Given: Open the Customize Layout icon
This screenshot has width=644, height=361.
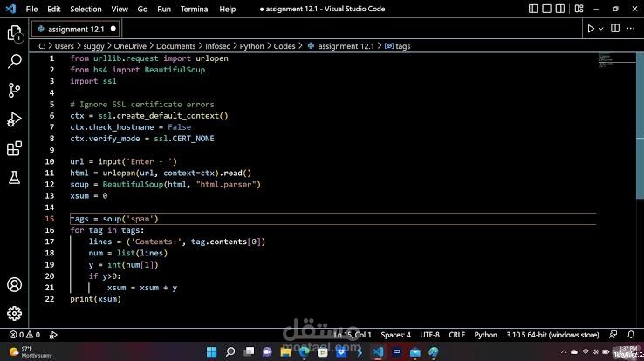Looking at the screenshot, I should point(579,9).
